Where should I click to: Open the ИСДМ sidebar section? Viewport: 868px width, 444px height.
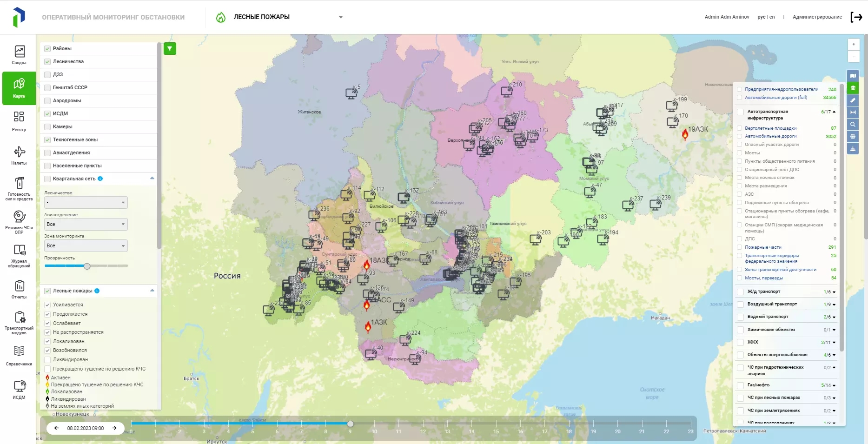point(19,390)
